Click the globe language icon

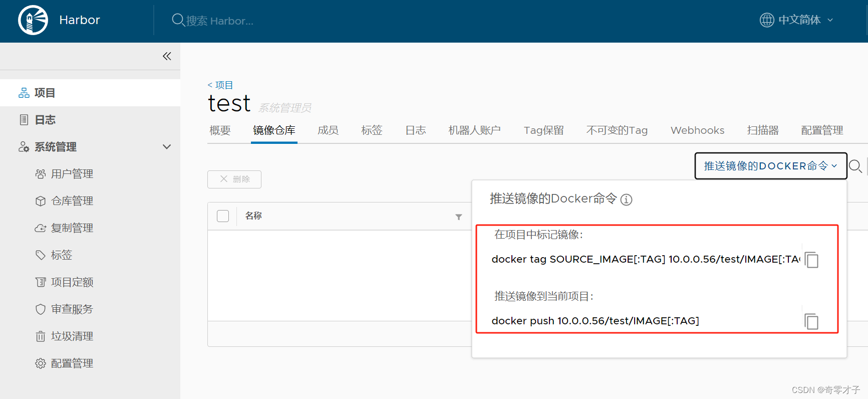click(x=767, y=20)
